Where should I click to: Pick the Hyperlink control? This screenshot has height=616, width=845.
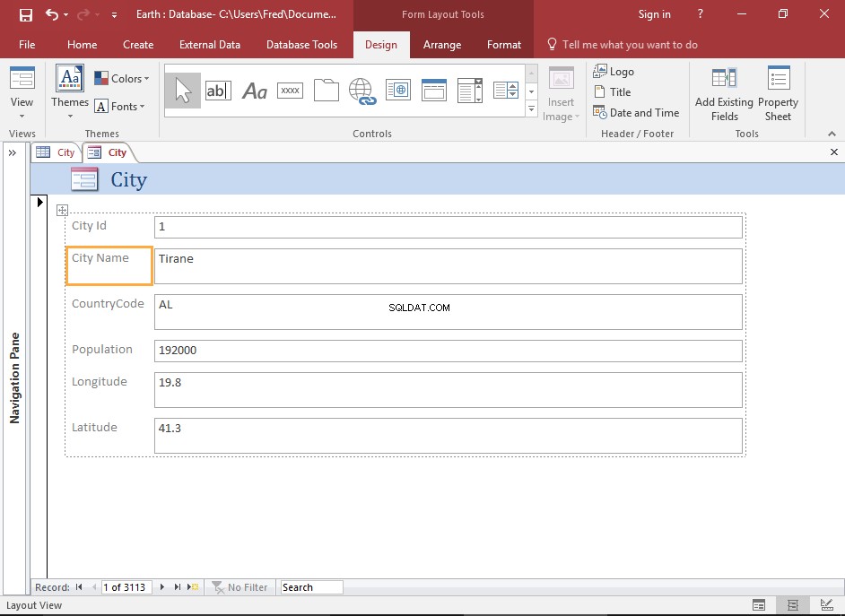(362, 91)
